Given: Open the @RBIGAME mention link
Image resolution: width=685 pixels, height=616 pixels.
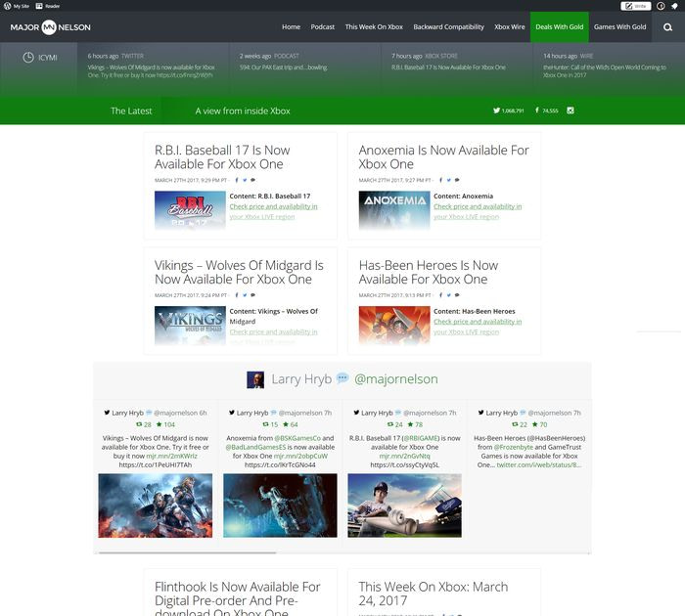Looking at the screenshot, I should 420,438.
